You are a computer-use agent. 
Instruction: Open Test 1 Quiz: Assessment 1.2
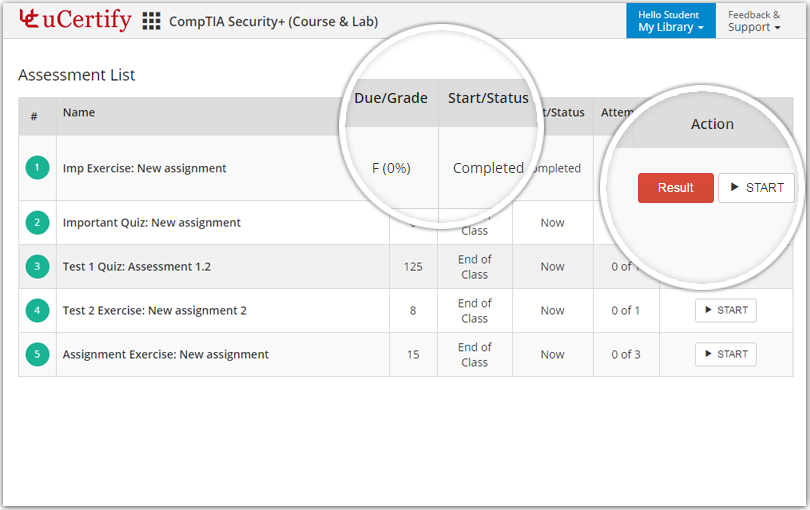137,266
